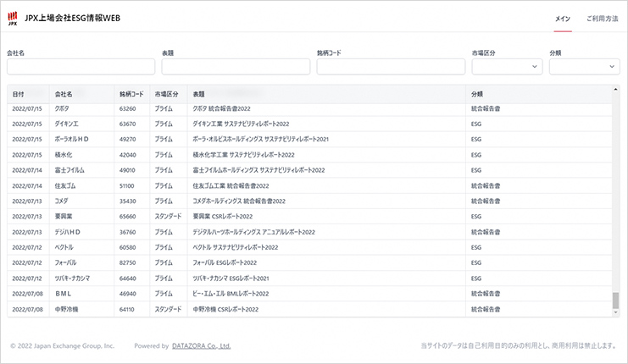Open the ご利用方法 tab
Image resolution: width=628 pixels, height=364 pixels.
click(602, 19)
